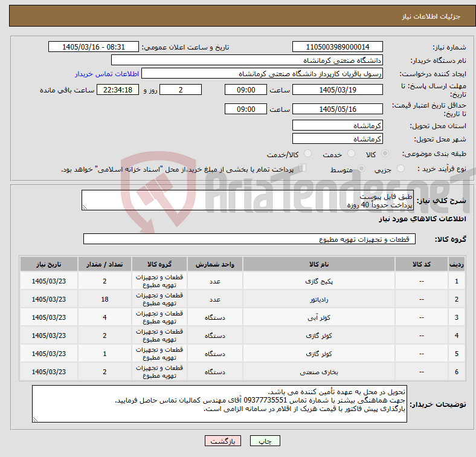The height and width of the screenshot is (457, 476).
Task: Select the پکیج گازی item name
Action: 319,281
